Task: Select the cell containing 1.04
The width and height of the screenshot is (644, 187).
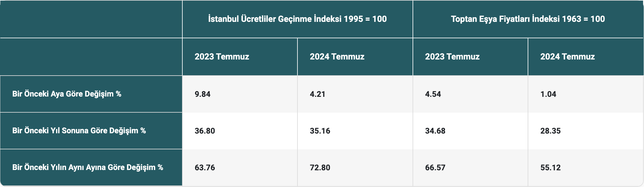Action: [x=548, y=94]
